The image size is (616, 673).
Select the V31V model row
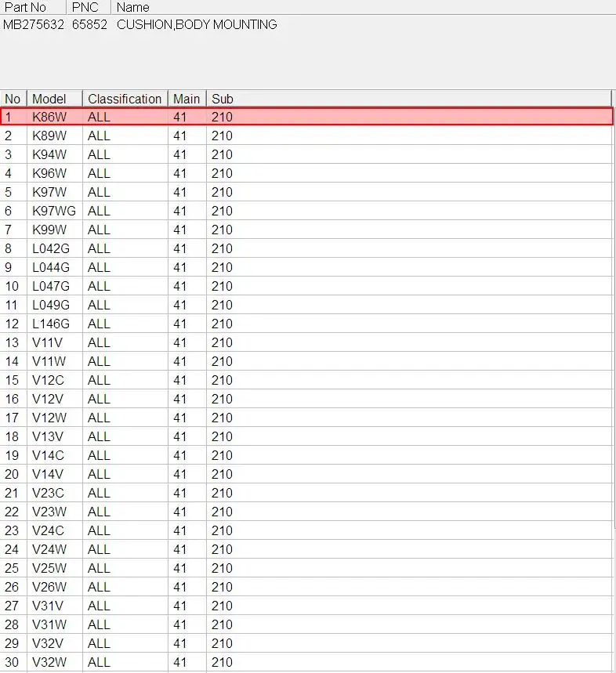coord(306,606)
